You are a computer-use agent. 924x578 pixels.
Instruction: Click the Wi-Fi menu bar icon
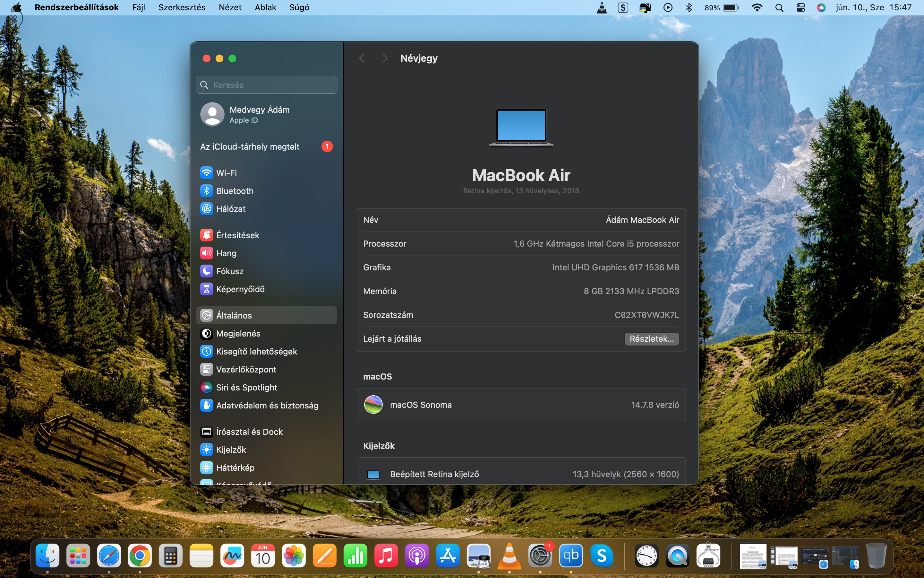(757, 8)
